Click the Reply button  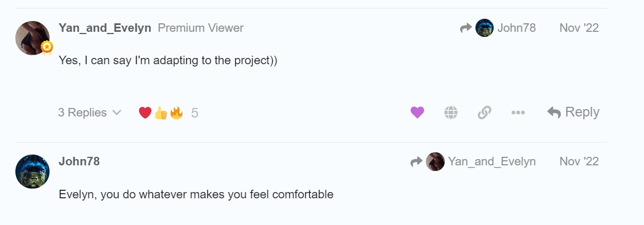point(573,112)
